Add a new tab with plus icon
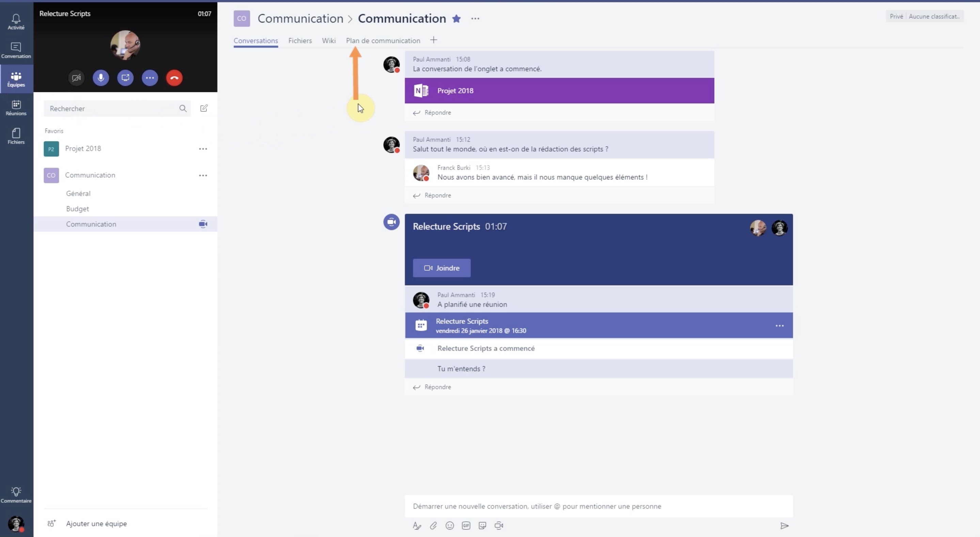980x537 pixels. pyautogui.click(x=434, y=40)
